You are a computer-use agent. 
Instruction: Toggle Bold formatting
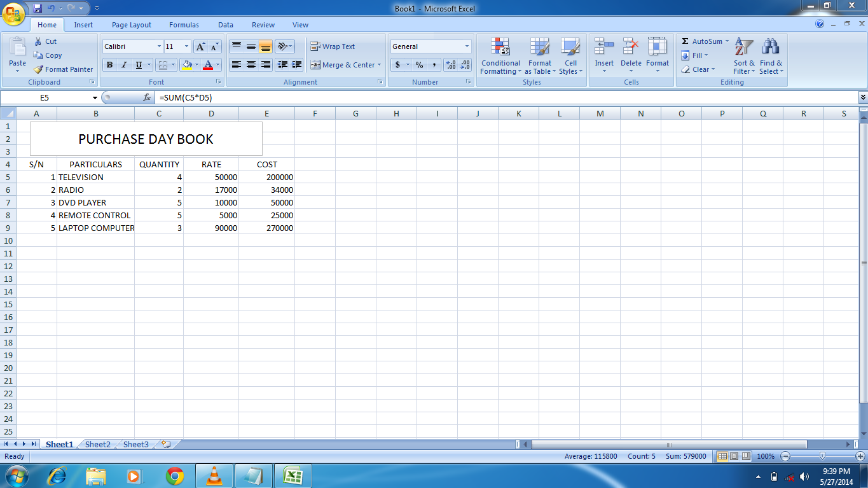click(109, 65)
